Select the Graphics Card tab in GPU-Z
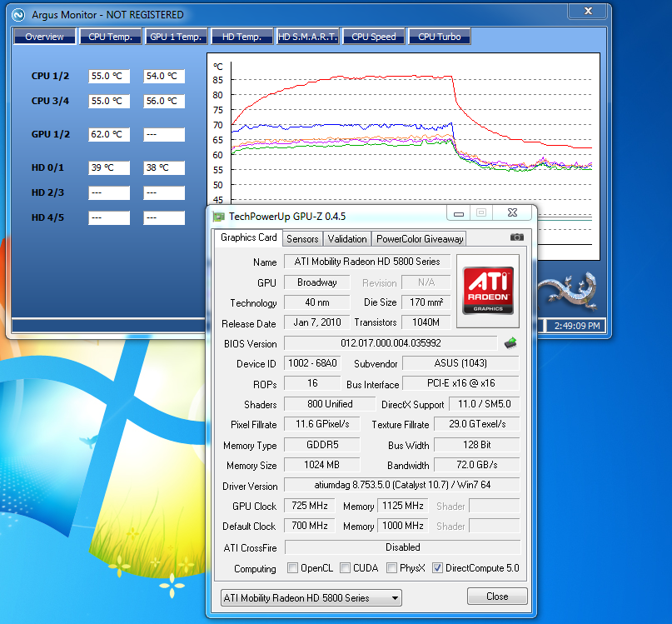The height and width of the screenshot is (624, 672). click(249, 237)
